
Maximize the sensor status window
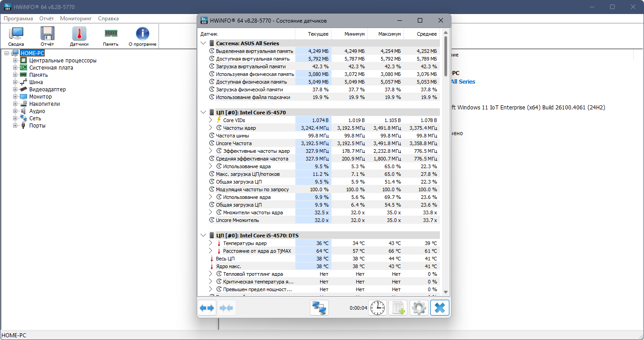420,20
